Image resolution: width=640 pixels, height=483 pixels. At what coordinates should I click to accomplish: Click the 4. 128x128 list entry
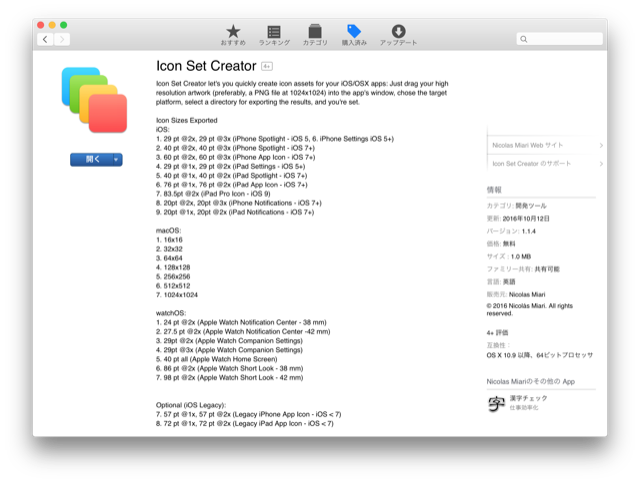point(173,267)
